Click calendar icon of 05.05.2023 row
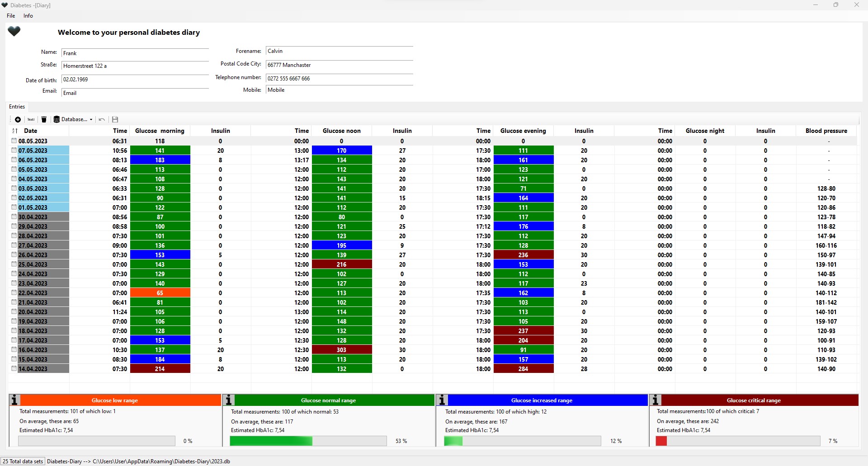This screenshot has width=868, height=466. point(14,169)
